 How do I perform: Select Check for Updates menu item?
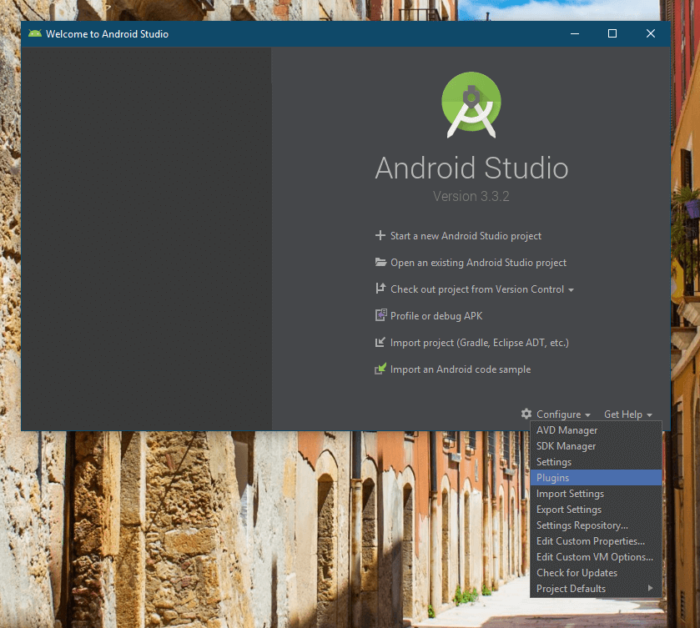[x=596, y=573]
